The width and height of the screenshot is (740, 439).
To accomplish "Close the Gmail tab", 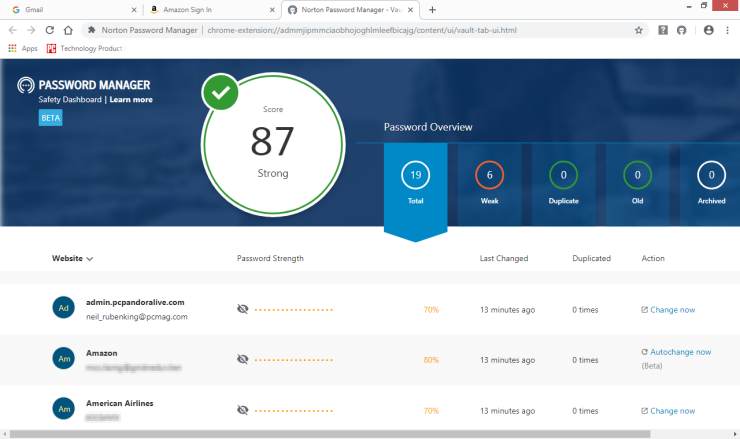I will pos(134,9).
